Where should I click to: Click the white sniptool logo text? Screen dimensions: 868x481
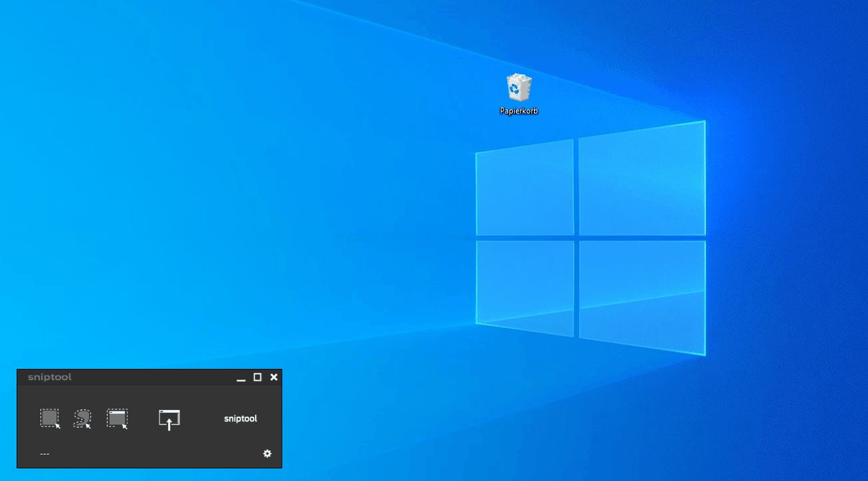pos(240,419)
